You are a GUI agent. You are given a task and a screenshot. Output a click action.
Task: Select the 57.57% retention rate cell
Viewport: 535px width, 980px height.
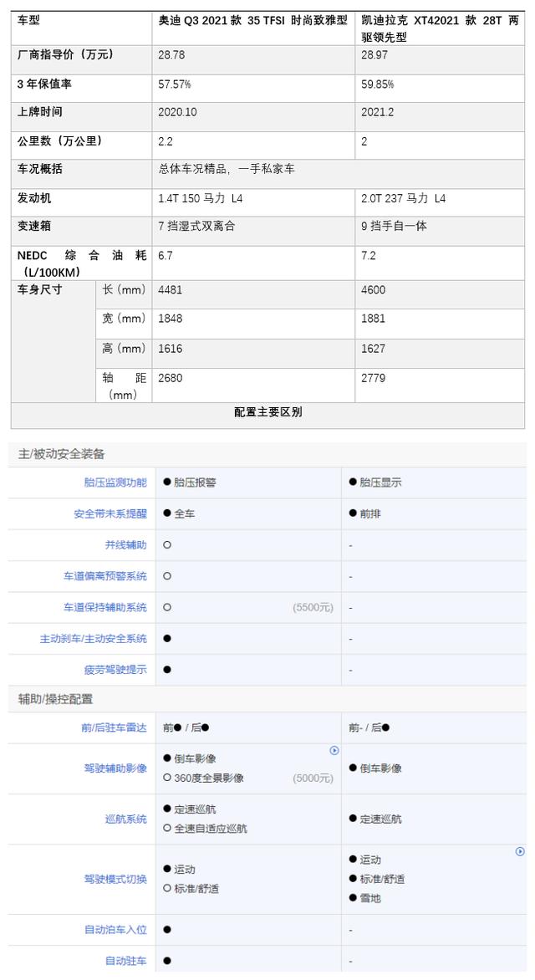pos(253,89)
